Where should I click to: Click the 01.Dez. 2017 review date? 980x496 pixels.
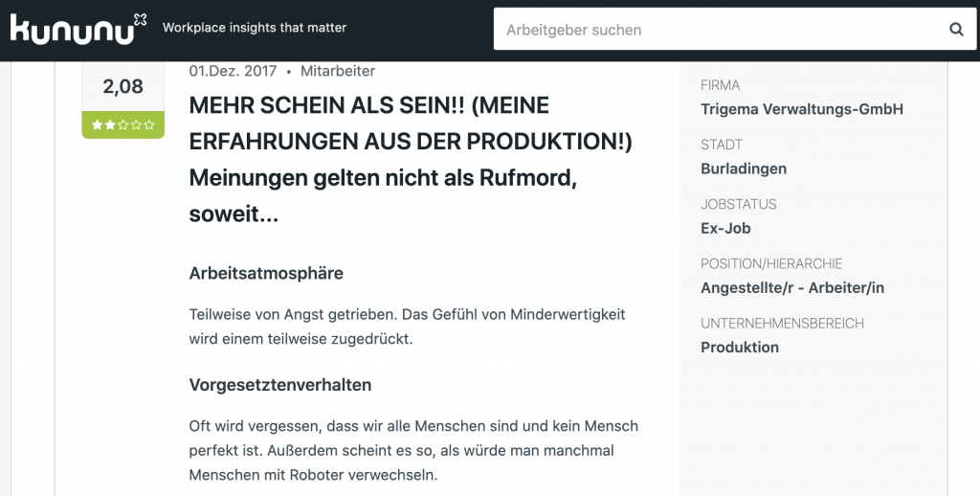pos(233,71)
